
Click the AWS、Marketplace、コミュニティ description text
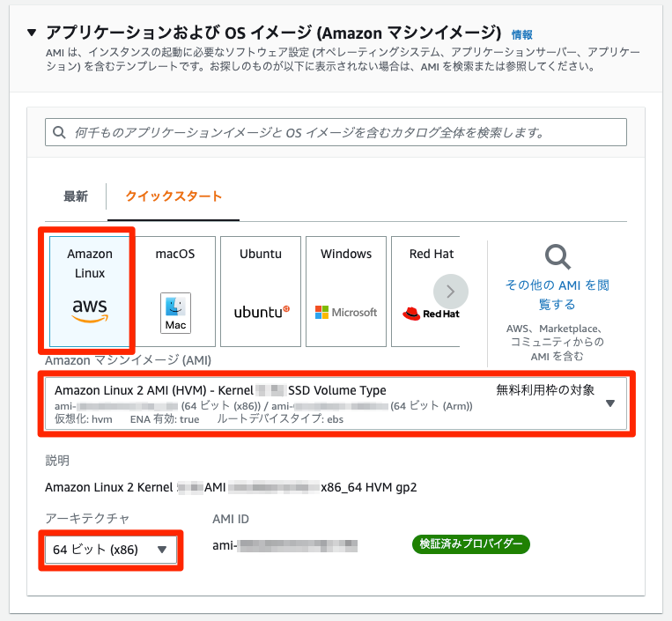pyautogui.click(x=558, y=343)
